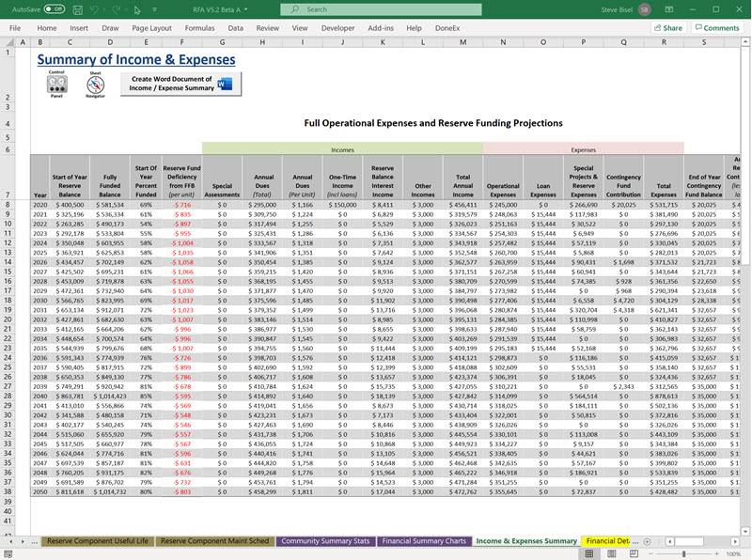Open the Sheet Navigator compass icon
The height and width of the screenshot is (560, 752).
[x=95, y=86]
